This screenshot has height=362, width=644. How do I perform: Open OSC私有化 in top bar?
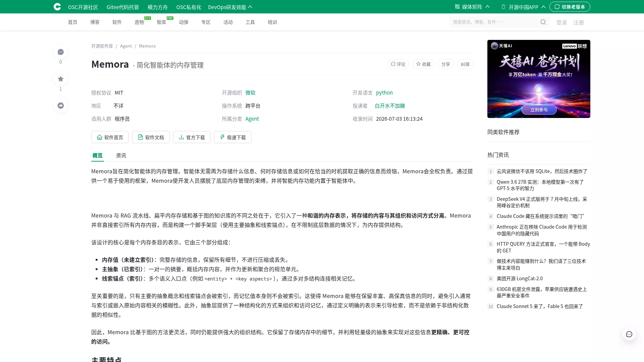189,7
